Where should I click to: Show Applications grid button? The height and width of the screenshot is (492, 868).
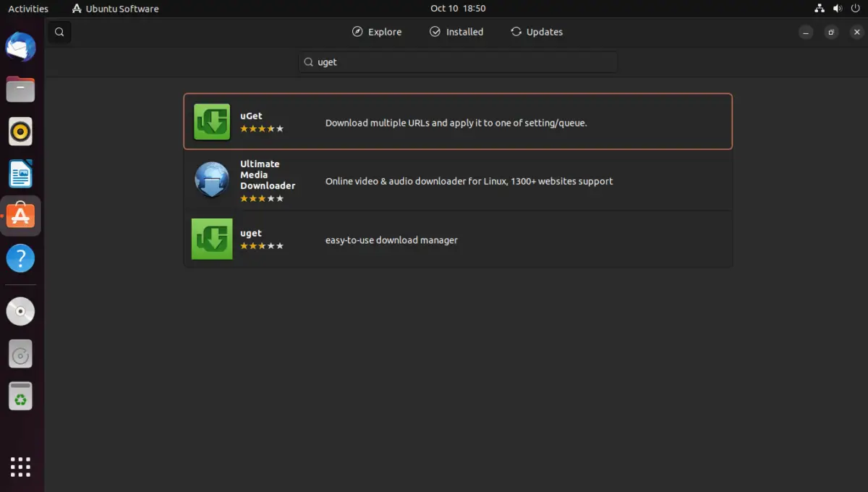(x=20, y=467)
